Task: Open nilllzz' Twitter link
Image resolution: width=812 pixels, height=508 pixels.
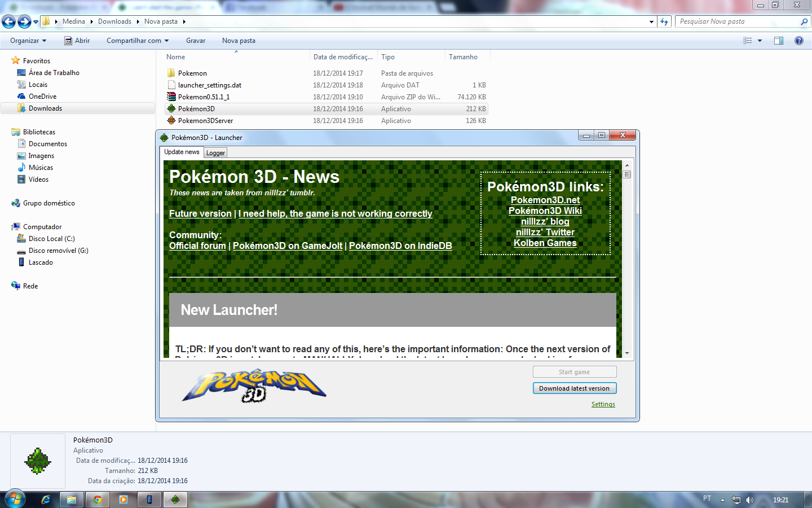Action: point(545,232)
